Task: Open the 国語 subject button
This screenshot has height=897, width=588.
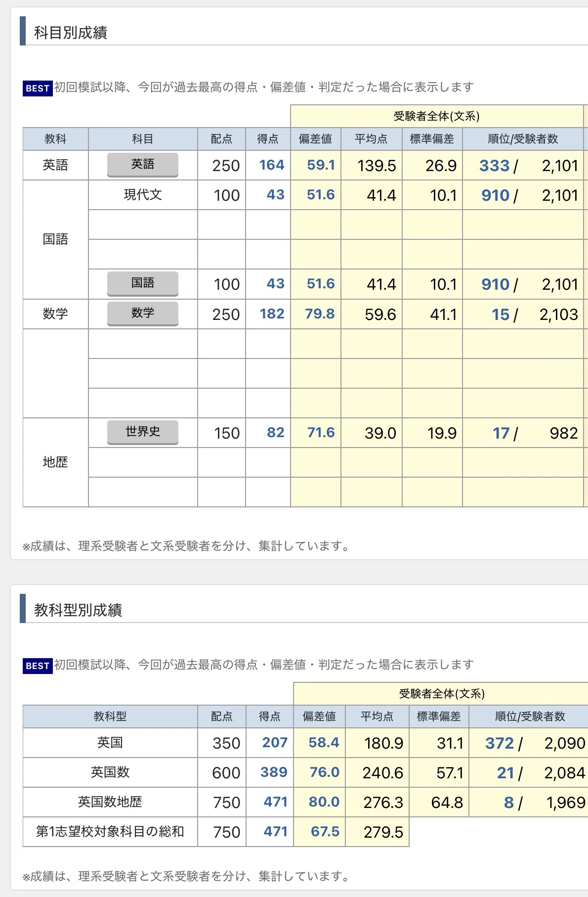Action: (x=142, y=283)
